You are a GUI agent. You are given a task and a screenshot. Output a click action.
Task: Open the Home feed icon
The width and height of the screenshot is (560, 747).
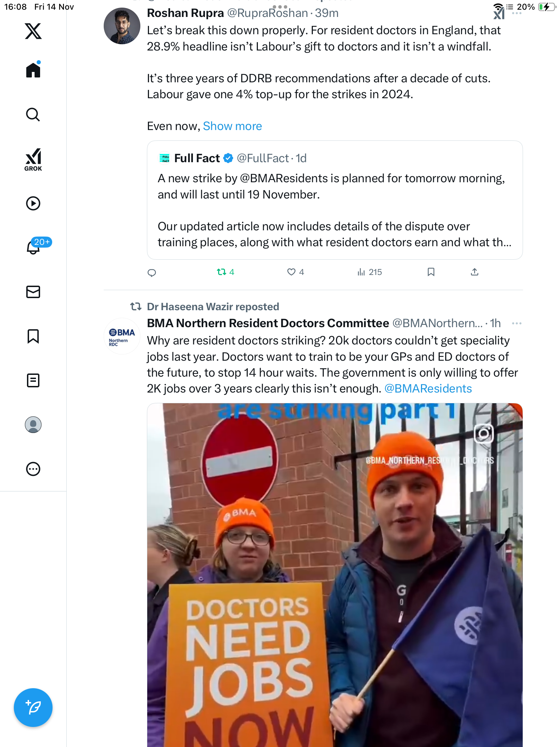coord(33,70)
